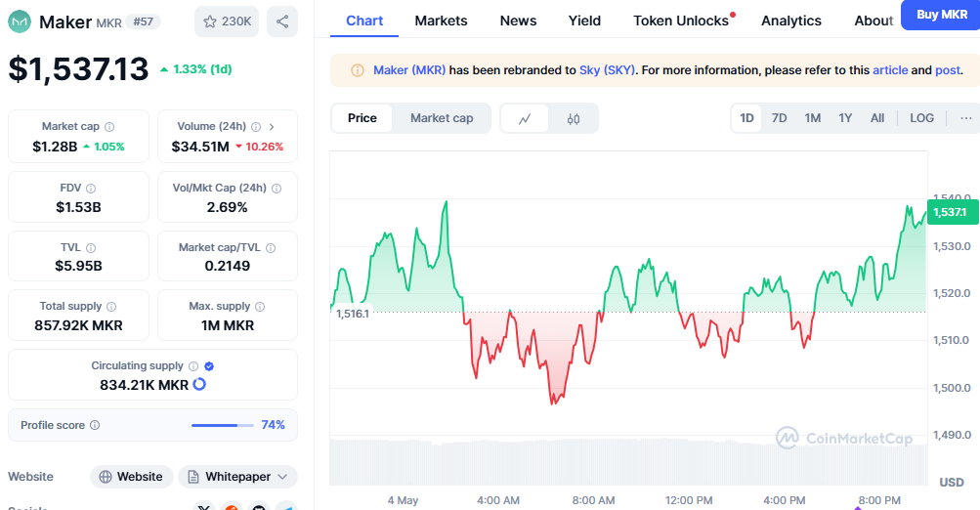The width and height of the screenshot is (980, 510).
Task: Toggle chart to Market cap view
Action: coord(442,118)
